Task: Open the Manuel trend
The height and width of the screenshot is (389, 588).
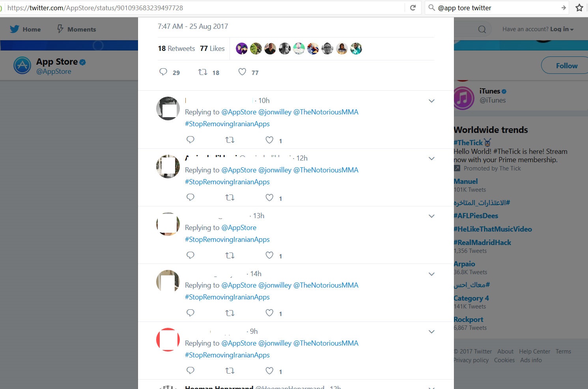Action: [x=466, y=181]
